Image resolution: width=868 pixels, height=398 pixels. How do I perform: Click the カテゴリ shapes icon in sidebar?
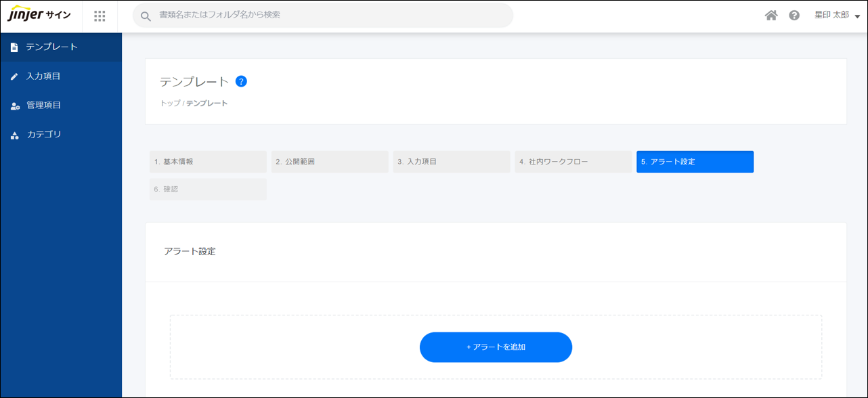click(14, 135)
